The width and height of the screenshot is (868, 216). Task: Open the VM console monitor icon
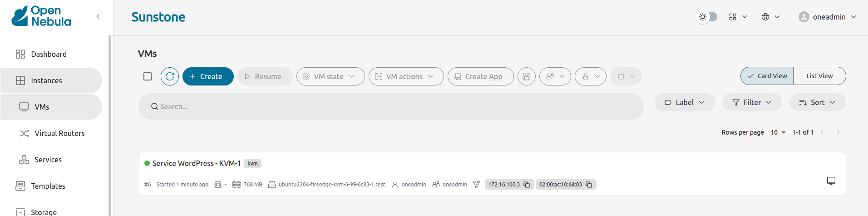[831, 181]
